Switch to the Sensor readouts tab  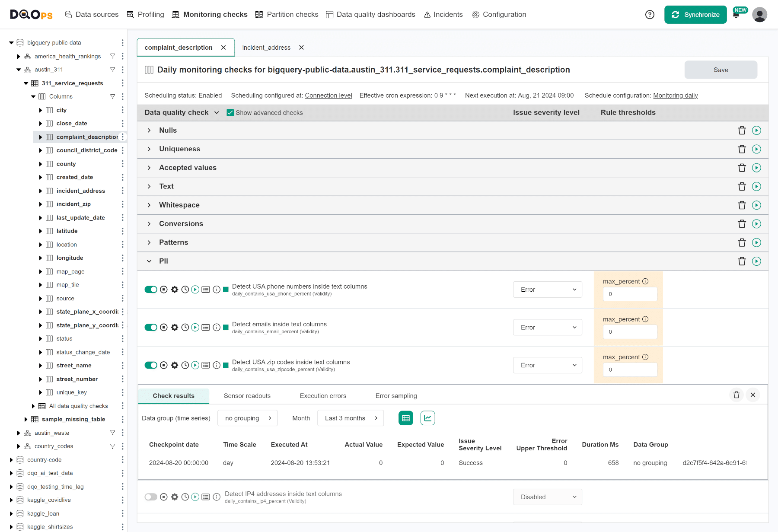tap(247, 396)
